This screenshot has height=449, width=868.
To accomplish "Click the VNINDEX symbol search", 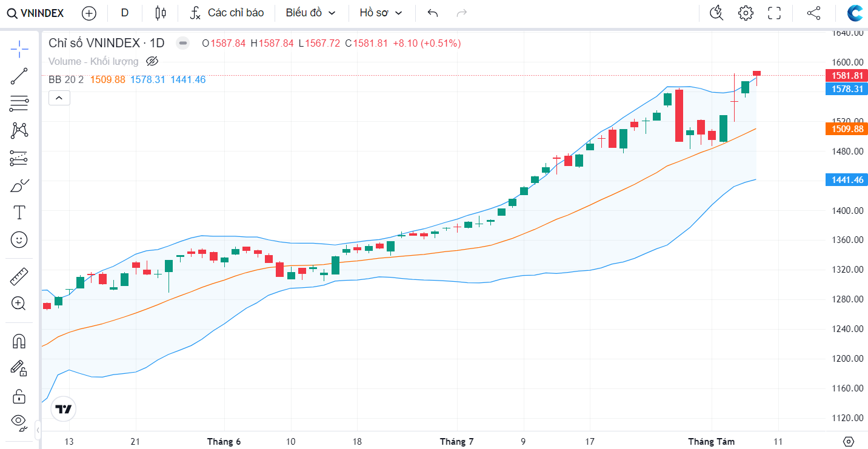I will click(x=35, y=13).
